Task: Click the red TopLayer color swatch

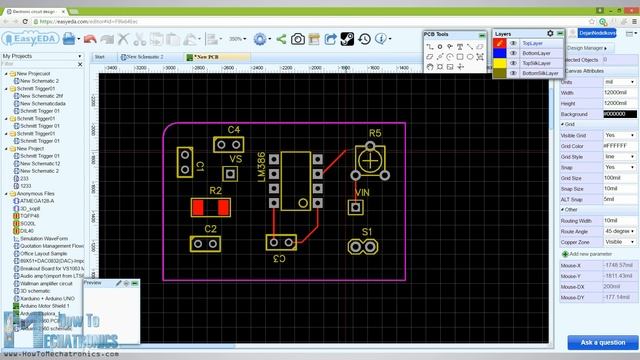Action: [500, 43]
